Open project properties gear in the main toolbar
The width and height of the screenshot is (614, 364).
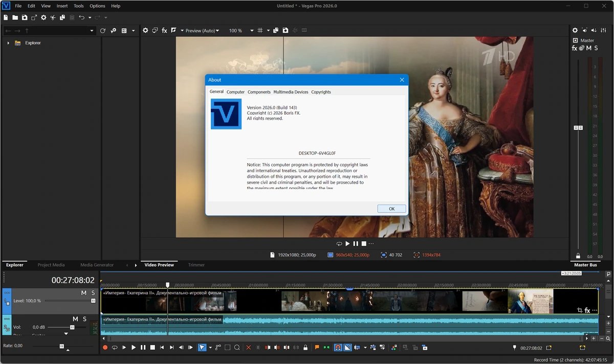pyautogui.click(x=43, y=17)
